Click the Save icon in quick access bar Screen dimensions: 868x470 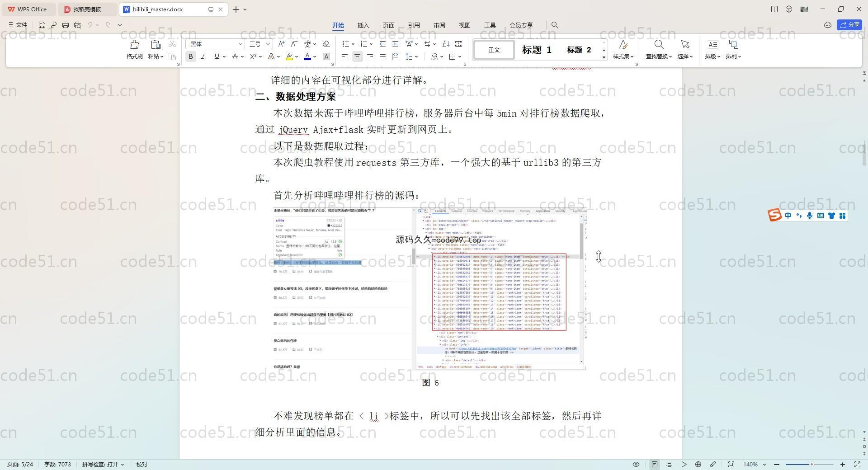click(42, 25)
